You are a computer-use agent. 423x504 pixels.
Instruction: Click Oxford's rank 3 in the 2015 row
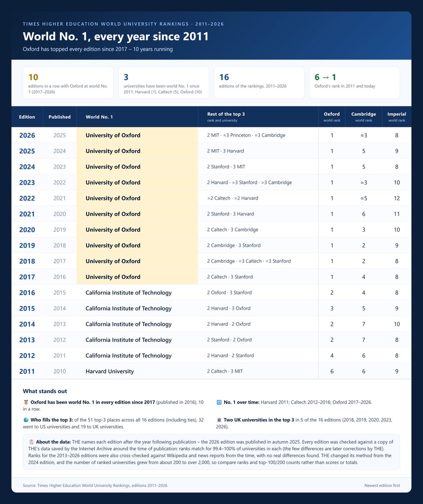tap(332, 308)
